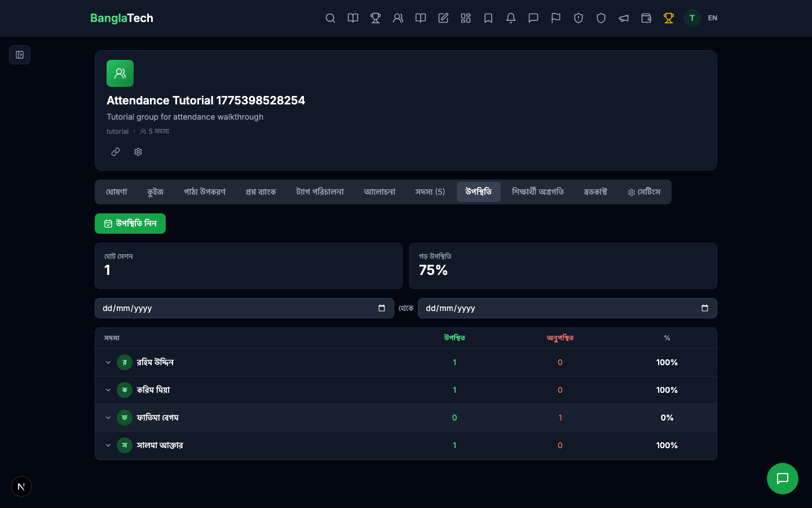Open the trophy icon next to profile avatar
This screenshot has height=508, width=812.
(x=669, y=18)
